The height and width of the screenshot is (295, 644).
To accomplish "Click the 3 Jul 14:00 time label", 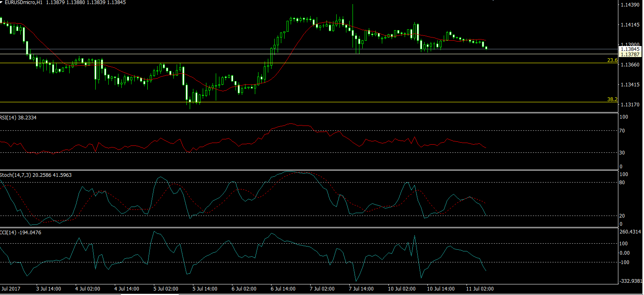I will [x=49, y=288].
